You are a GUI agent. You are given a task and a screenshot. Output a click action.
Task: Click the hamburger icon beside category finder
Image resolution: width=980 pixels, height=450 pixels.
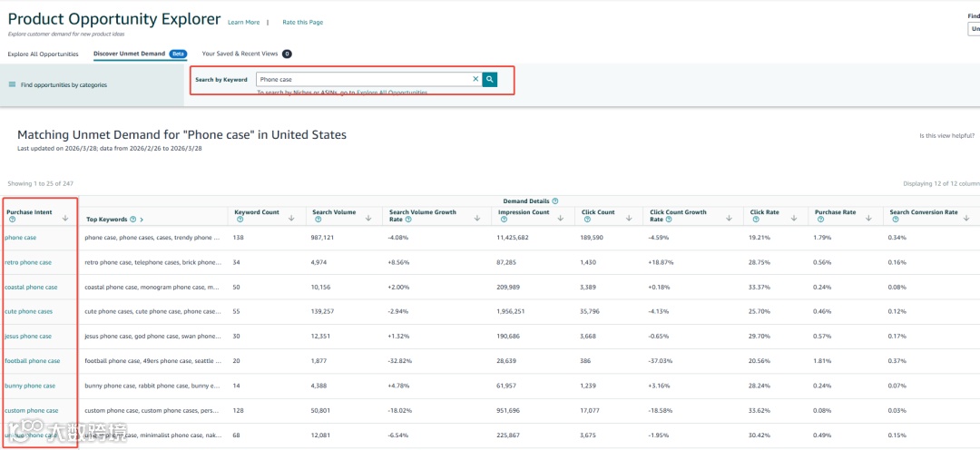(12, 84)
